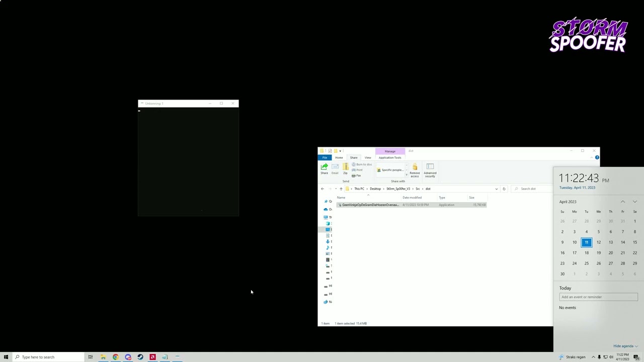Open Task View on the taskbar
The image size is (644, 362).
tap(90, 357)
